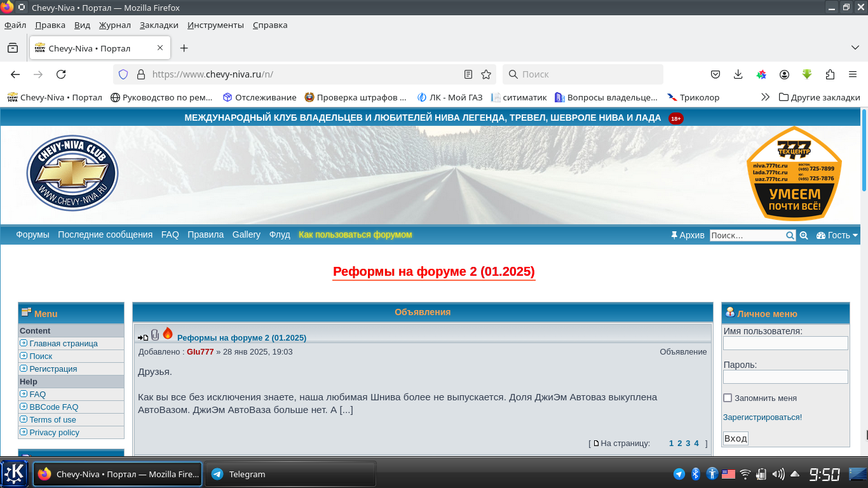The width and height of the screenshot is (868, 488).
Task: Open the Инструменты menu
Action: pyautogui.click(x=215, y=25)
